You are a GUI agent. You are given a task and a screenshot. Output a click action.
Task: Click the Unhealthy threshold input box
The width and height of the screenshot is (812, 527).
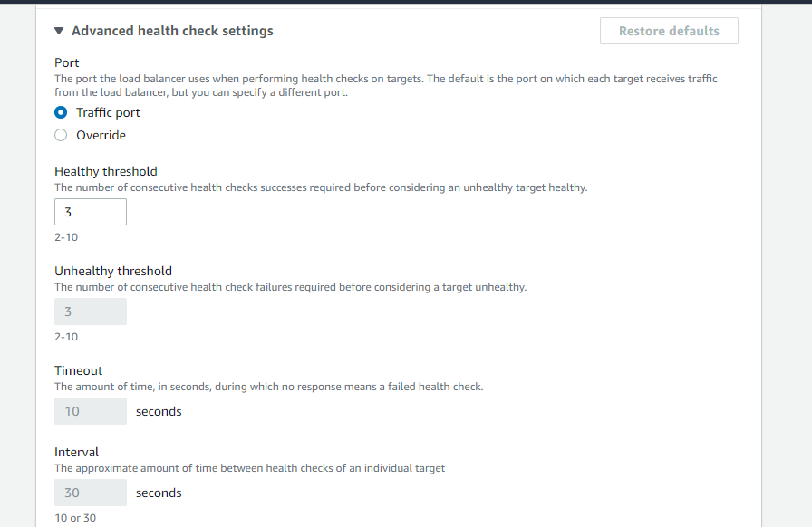coord(91,311)
